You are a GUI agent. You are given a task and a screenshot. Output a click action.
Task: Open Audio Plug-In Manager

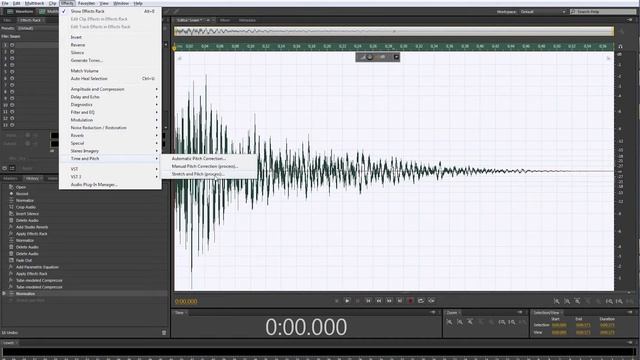point(110,185)
